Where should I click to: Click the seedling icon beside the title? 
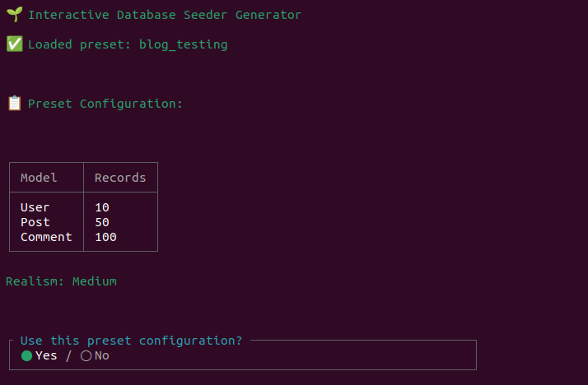pos(14,15)
